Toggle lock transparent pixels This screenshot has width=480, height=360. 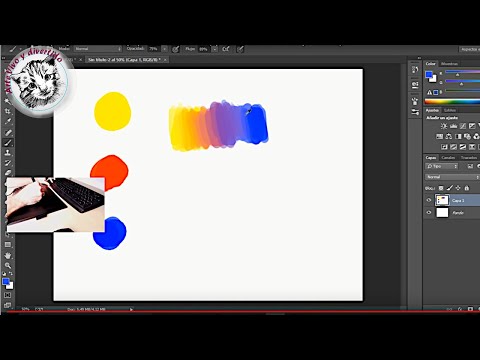pos(441,188)
